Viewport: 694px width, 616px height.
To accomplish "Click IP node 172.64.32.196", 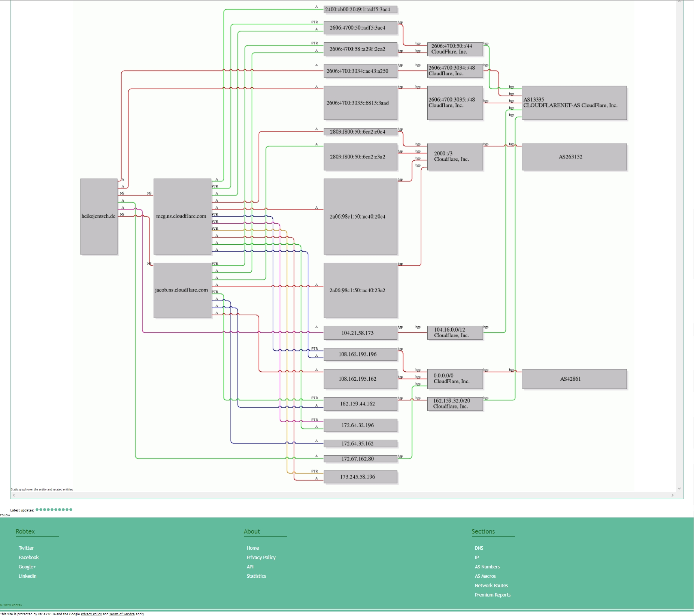I will click(360, 425).
